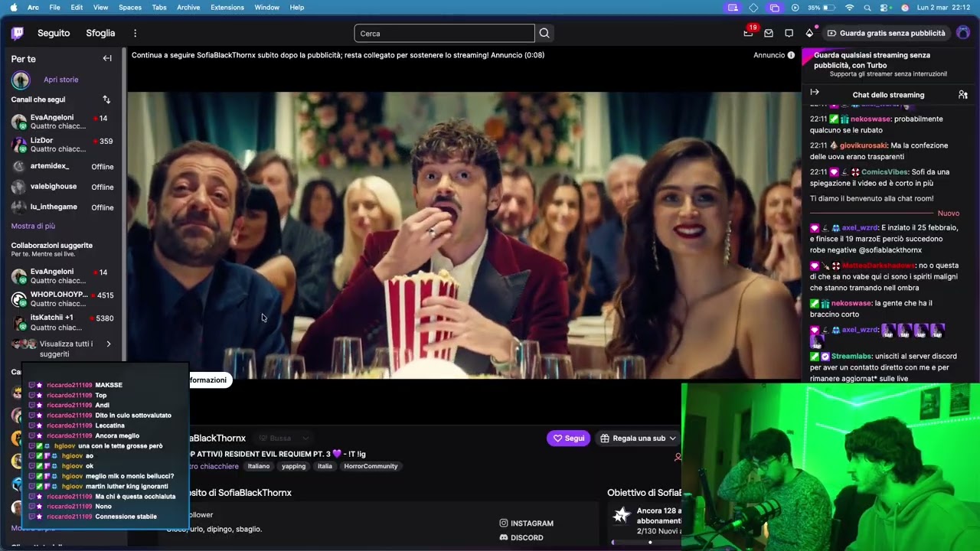Open the Turbo ad-free banner

point(888,64)
